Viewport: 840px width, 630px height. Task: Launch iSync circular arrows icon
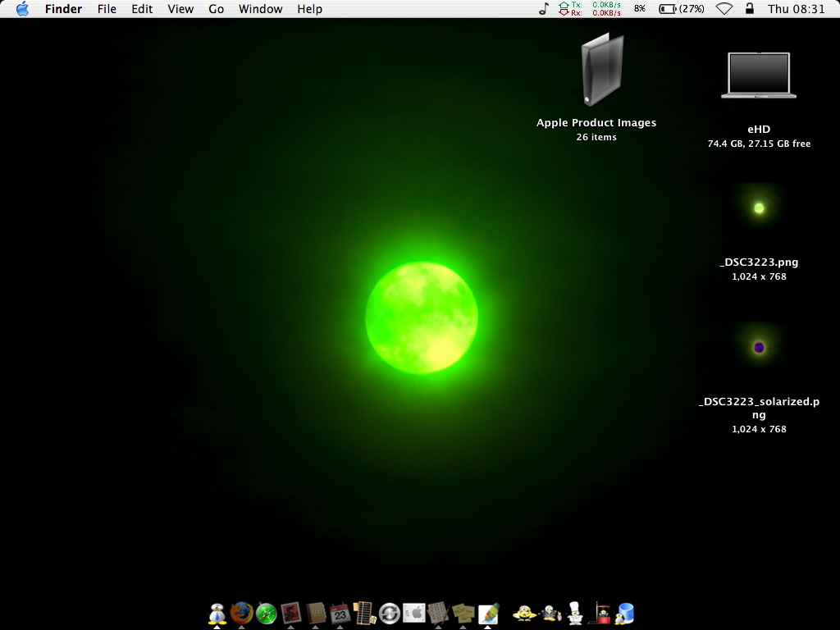tap(389, 613)
